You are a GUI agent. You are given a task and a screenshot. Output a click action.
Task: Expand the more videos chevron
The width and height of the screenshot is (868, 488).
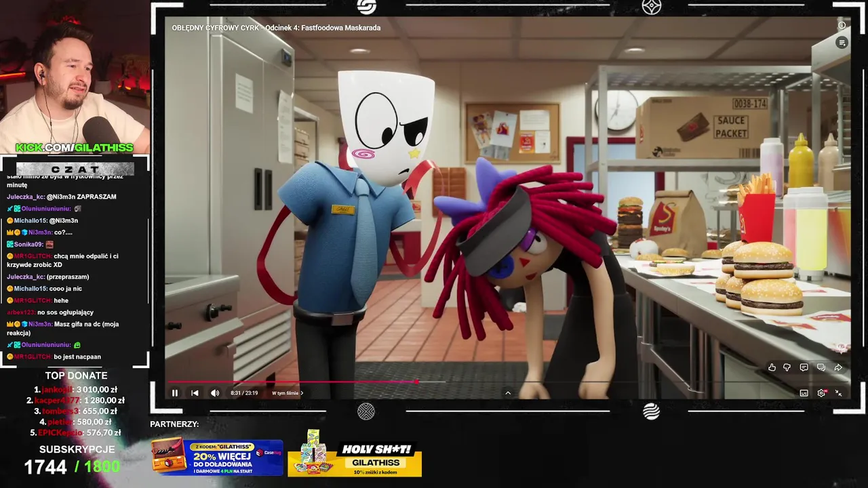click(x=507, y=393)
